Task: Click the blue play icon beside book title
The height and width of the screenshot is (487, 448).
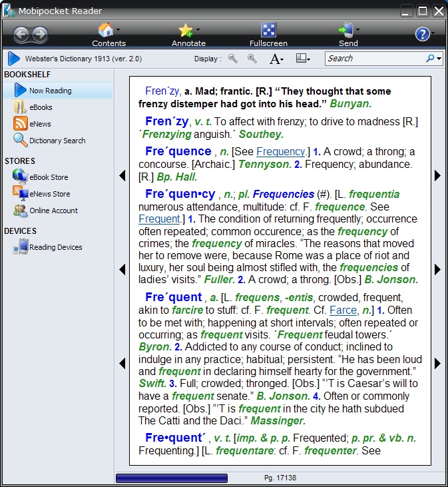Action: tap(13, 59)
